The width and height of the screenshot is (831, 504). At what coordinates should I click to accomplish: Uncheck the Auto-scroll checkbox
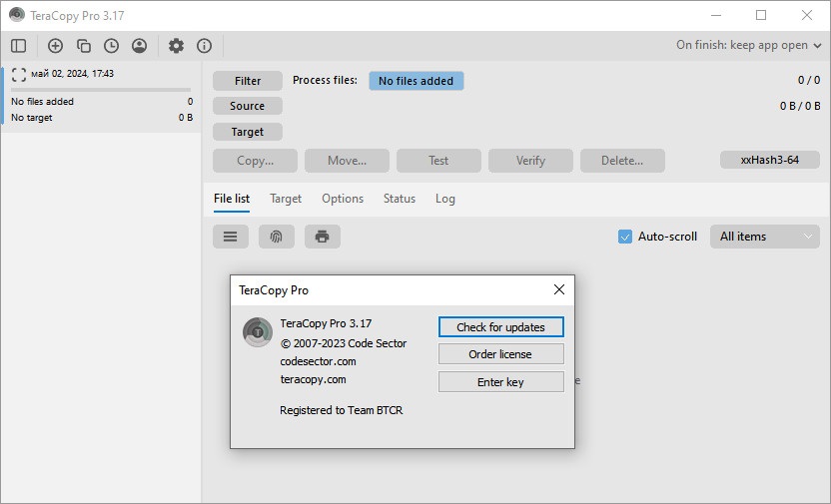tap(625, 237)
